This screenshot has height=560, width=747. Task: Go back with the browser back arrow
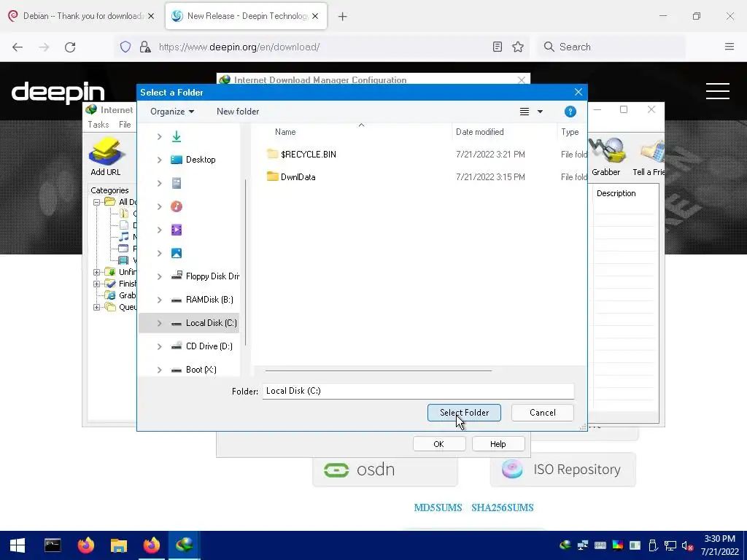(18, 47)
